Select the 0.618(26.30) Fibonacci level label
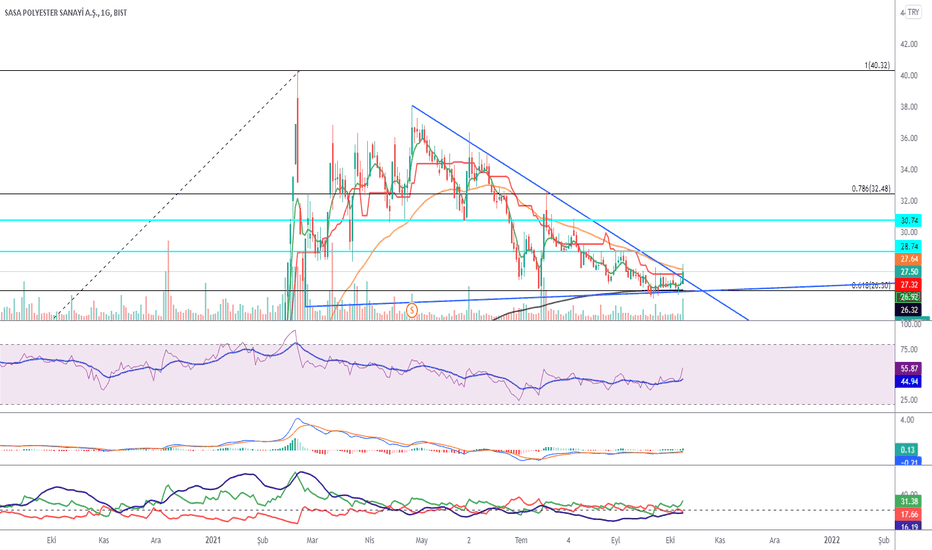The height and width of the screenshot is (550, 932). click(x=871, y=285)
